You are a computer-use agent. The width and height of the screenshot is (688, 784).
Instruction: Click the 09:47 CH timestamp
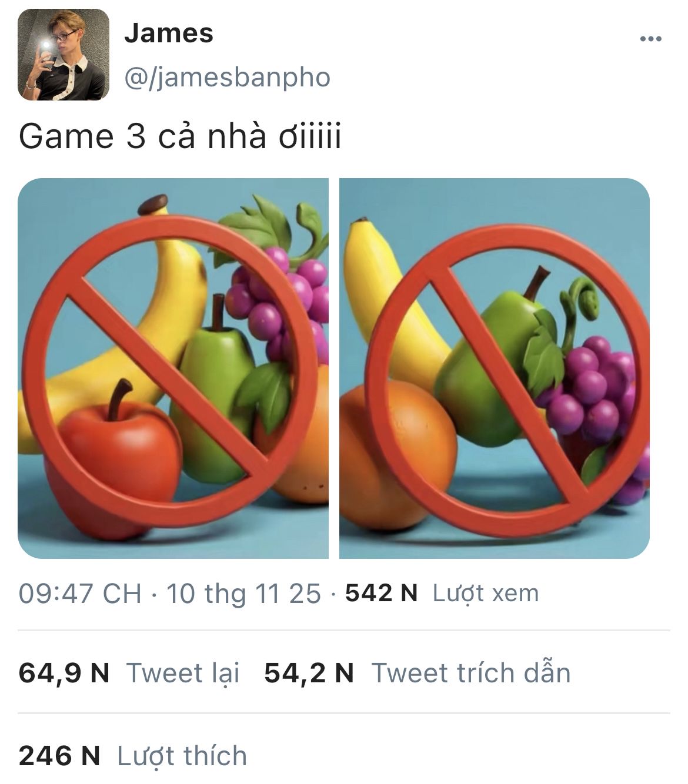tap(80, 593)
